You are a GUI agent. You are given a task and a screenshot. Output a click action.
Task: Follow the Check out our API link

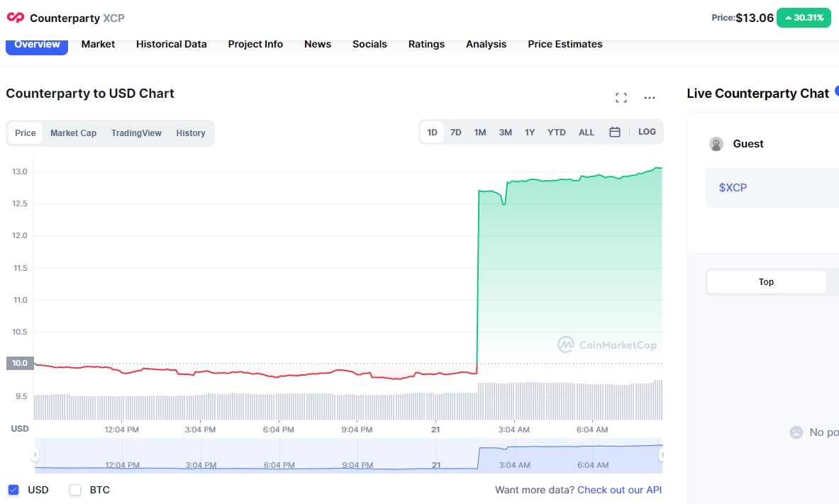click(619, 490)
